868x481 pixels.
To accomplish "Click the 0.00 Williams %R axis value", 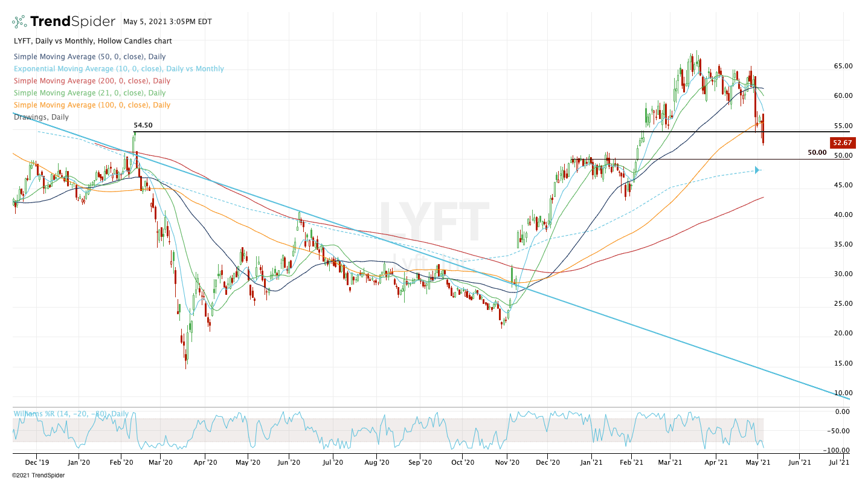I will [842, 412].
